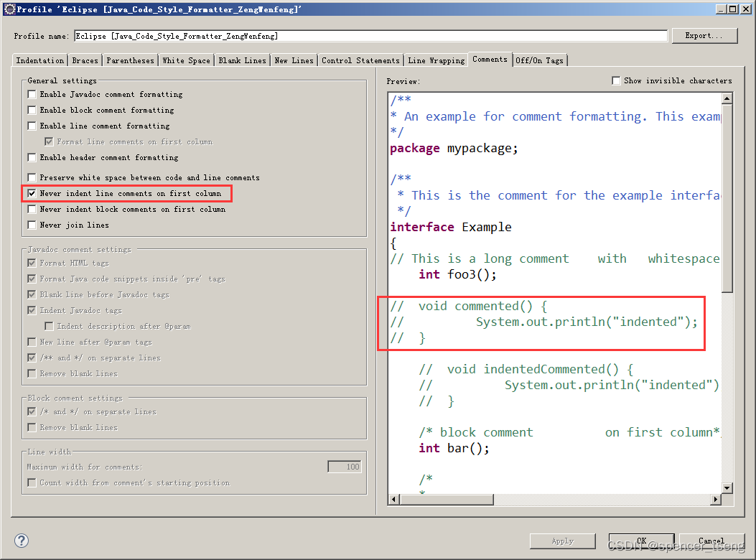The height and width of the screenshot is (560, 756).
Task: Enable line comment formatting
Action: click(x=32, y=126)
